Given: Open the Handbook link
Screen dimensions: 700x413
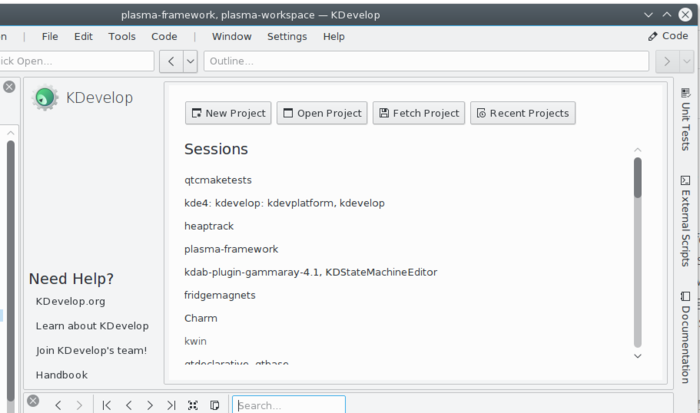Looking at the screenshot, I should (x=62, y=375).
